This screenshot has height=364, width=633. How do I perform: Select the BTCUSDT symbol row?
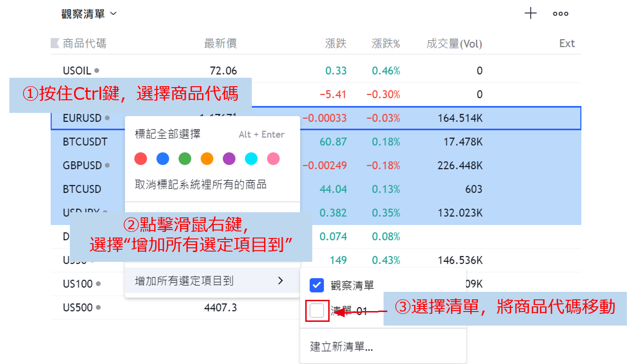click(316, 141)
